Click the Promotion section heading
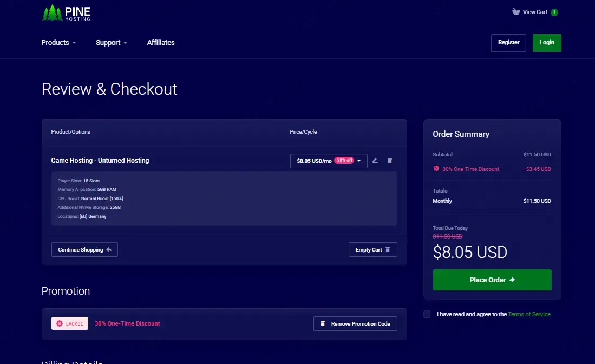 [x=66, y=291]
